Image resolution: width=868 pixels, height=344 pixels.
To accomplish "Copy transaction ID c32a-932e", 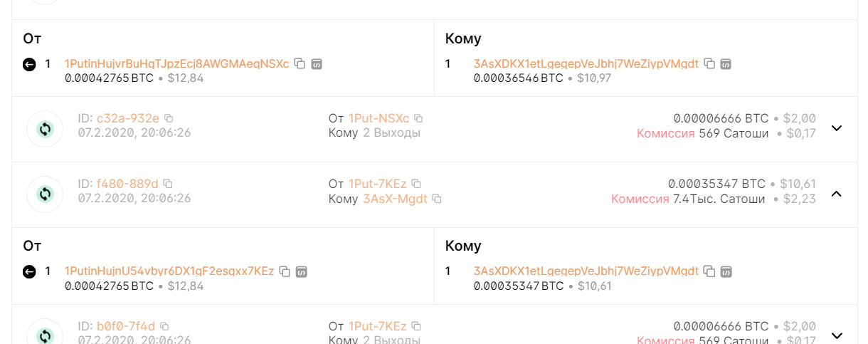I will tap(169, 118).
